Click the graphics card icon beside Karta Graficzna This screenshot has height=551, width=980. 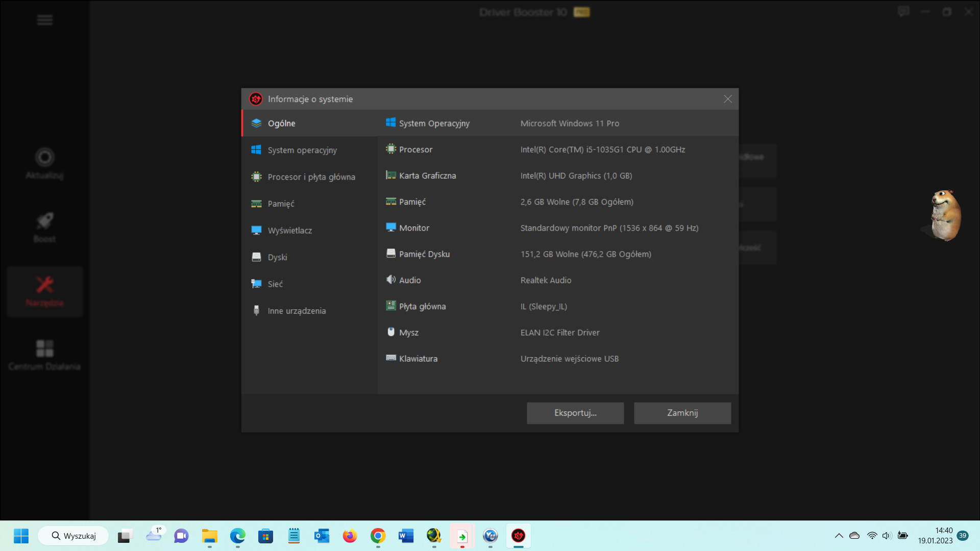pos(390,175)
